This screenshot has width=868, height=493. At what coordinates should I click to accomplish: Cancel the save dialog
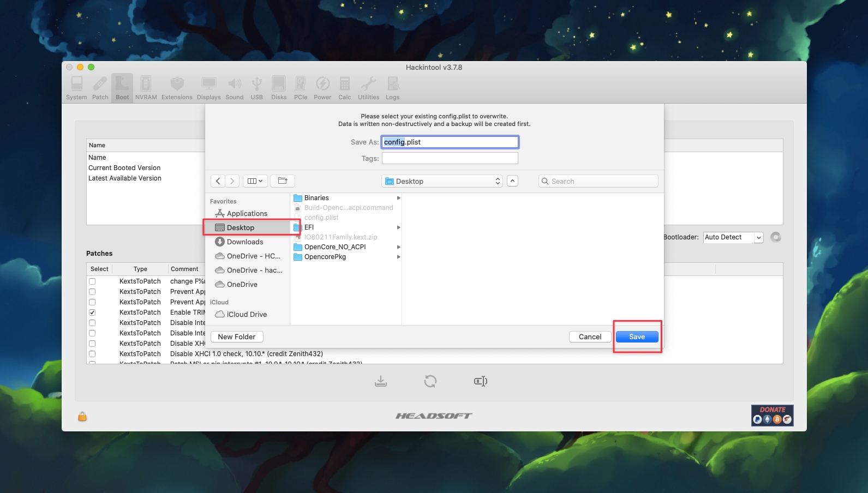(590, 337)
